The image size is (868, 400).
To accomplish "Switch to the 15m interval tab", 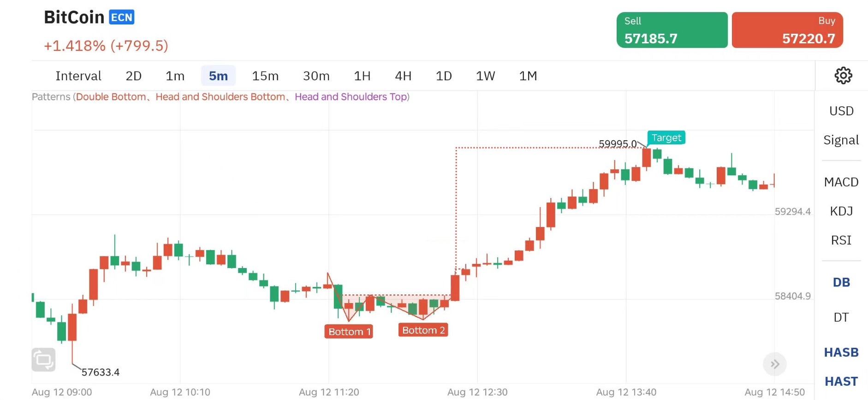I will coord(265,76).
